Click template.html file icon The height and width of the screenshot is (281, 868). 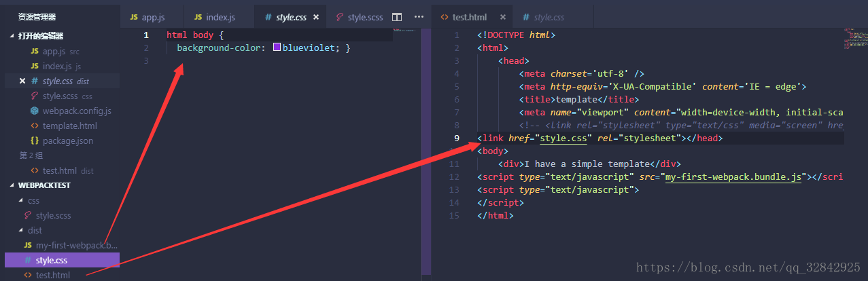35,126
